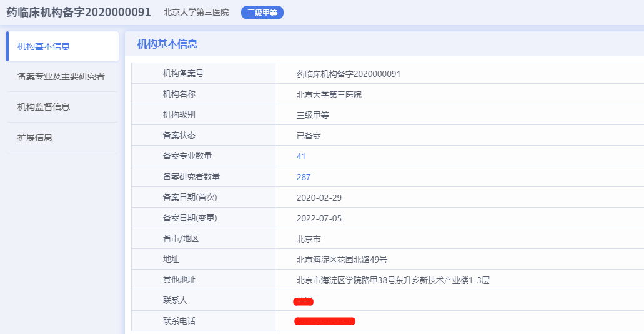Screen dimensions: 644x334
Task: Select the table value 三级甲等
Action: pyautogui.click(x=312, y=115)
